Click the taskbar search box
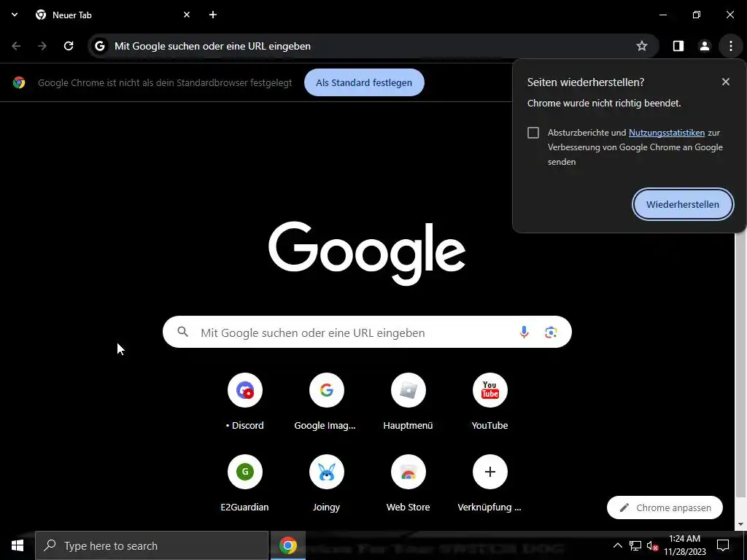 tap(152, 545)
